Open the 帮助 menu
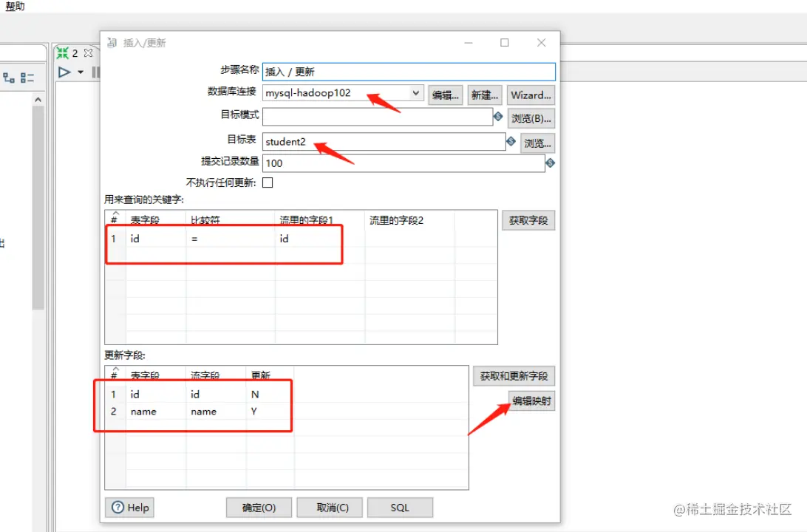807x532 pixels. 15,6
